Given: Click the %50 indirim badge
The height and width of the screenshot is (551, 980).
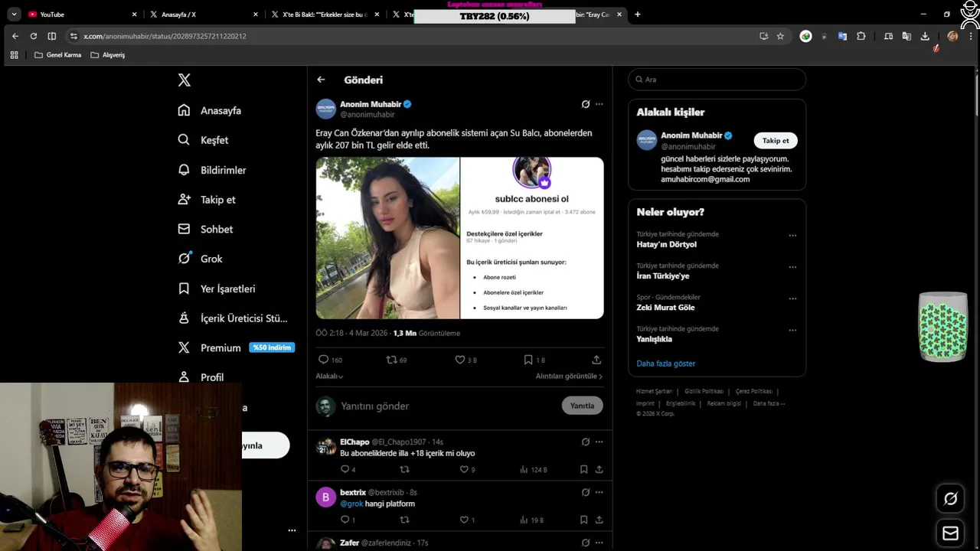Looking at the screenshot, I should 272,347.
